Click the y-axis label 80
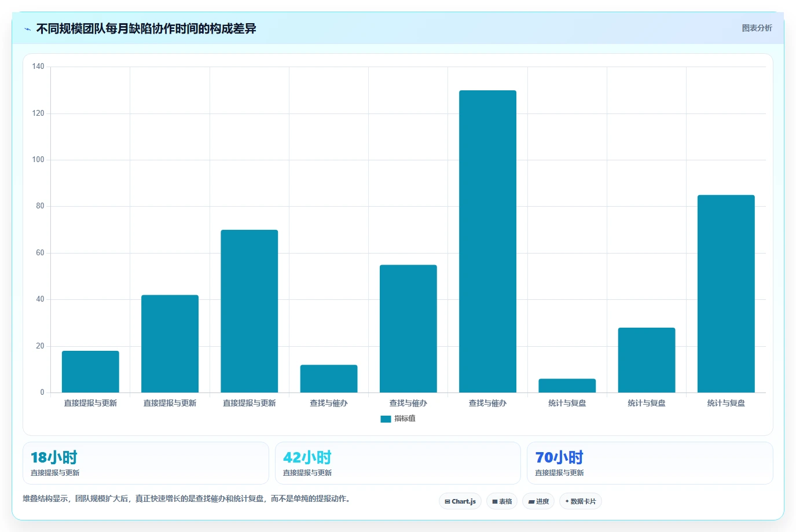Screen dimensions: 796x532 coord(40,206)
